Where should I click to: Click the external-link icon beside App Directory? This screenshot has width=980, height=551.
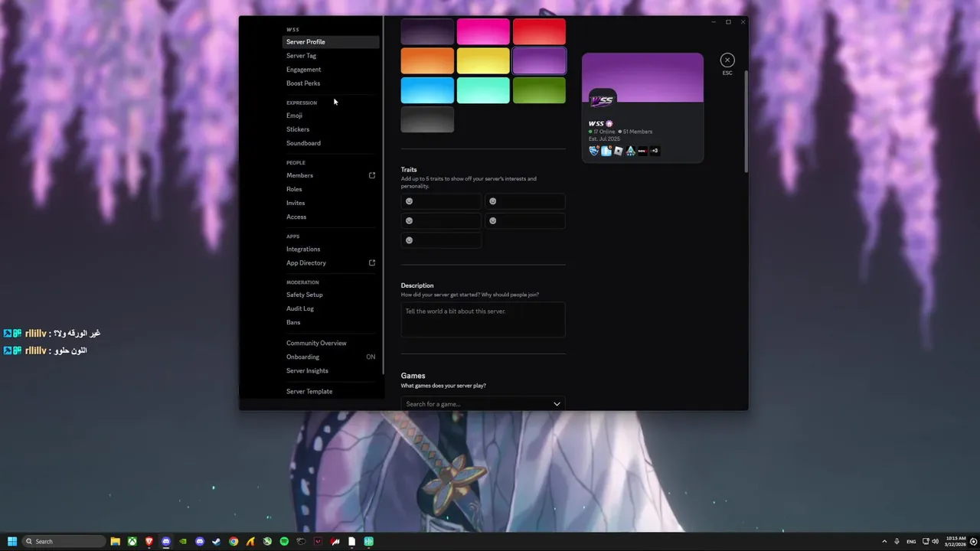click(372, 262)
